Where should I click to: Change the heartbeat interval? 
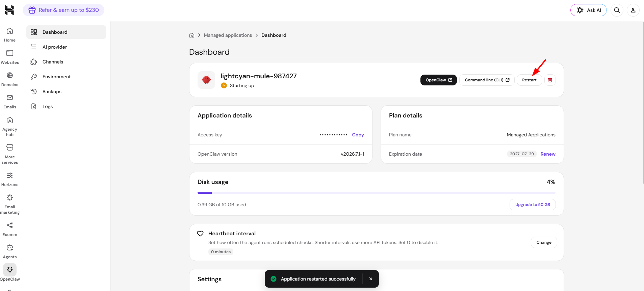pyautogui.click(x=544, y=242)
